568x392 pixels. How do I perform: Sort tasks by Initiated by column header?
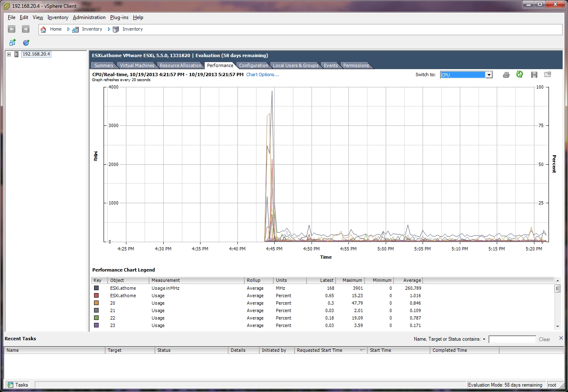click(276, 350)
